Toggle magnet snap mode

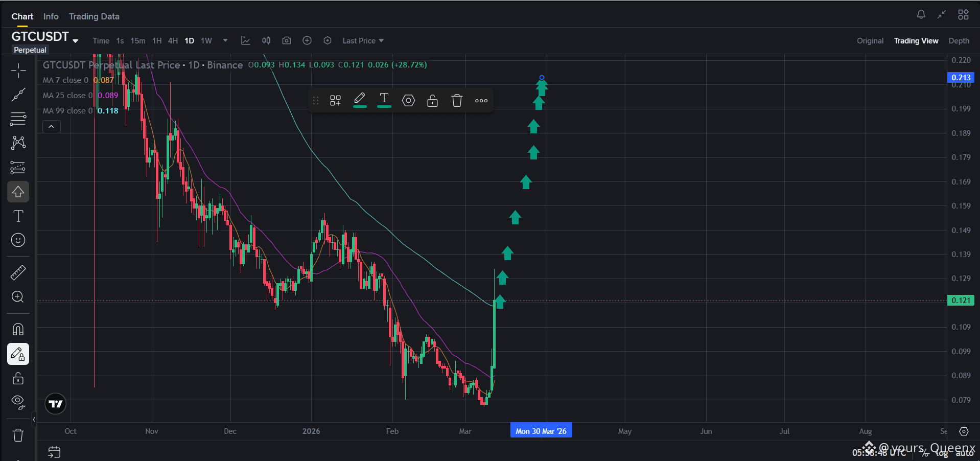(x=18, y=329)
